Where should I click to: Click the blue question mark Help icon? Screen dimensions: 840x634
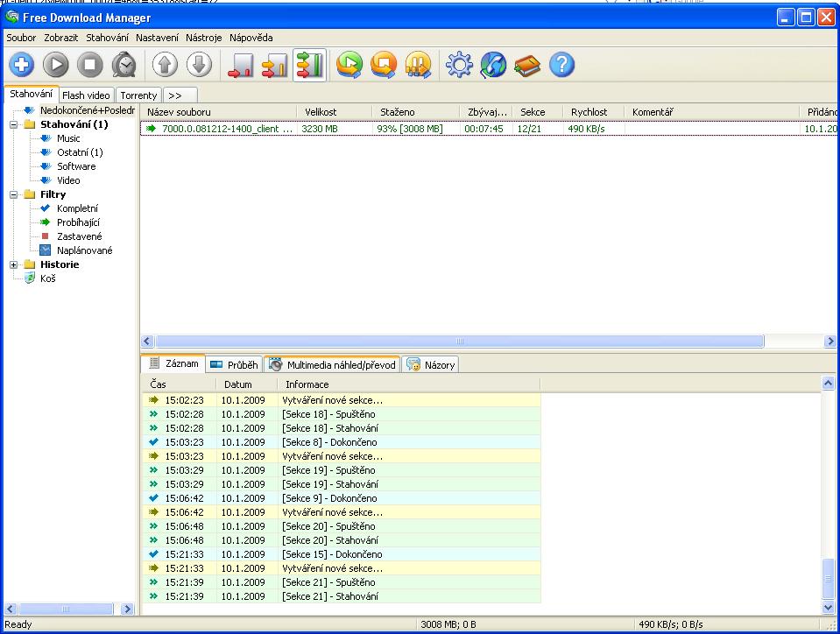[x=561, y=65]
